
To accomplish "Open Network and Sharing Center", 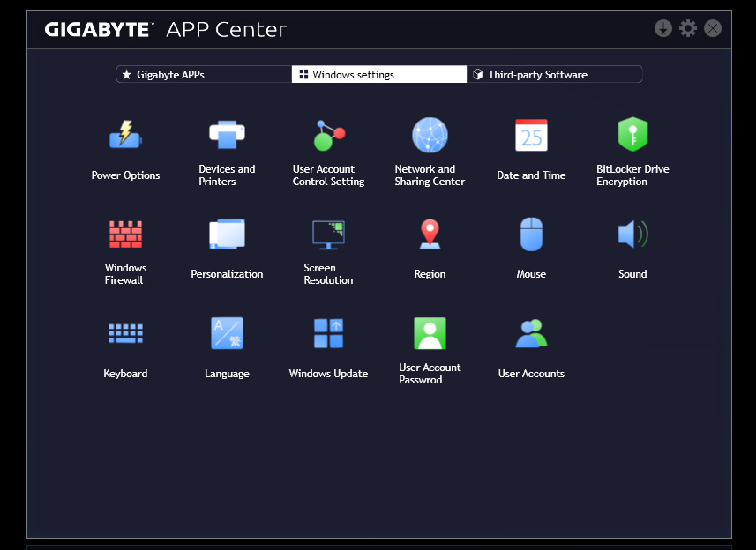I will [x=430, y=137].
